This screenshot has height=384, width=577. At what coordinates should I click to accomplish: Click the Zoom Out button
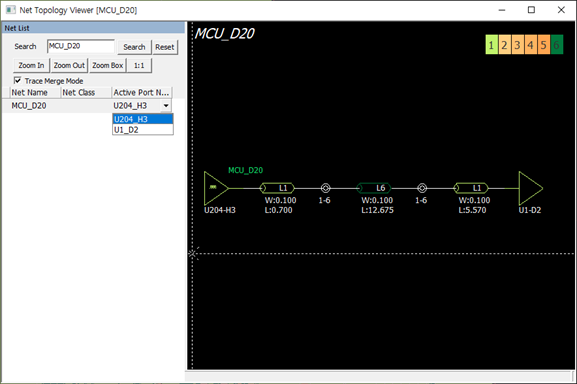coord(69,65)
